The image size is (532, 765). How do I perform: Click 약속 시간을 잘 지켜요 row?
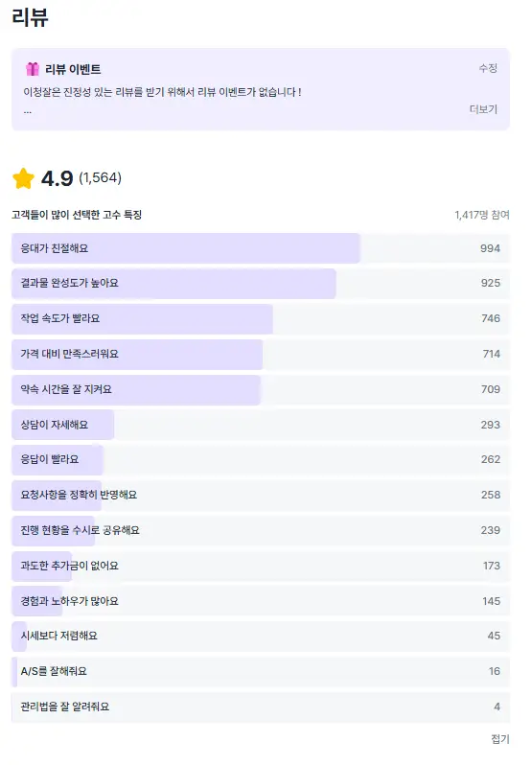coord(261,390)
